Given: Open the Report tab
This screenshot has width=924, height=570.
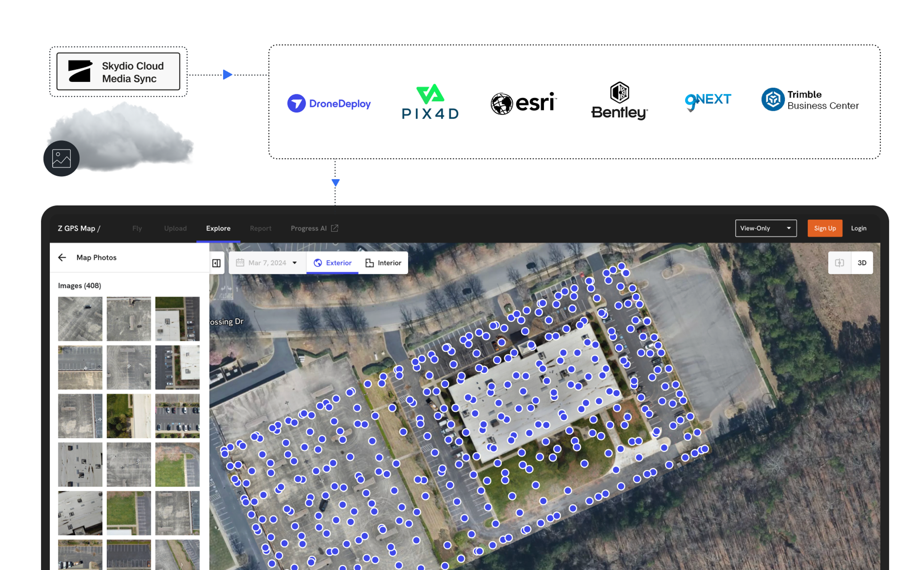Looking at the screenshot, I should 261,228.
